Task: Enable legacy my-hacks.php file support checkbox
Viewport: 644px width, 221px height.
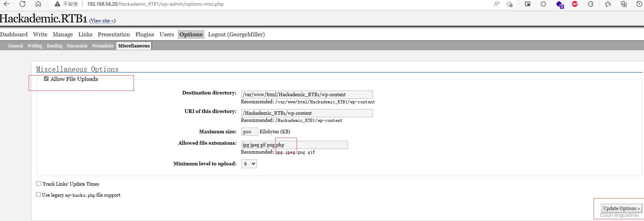Action: pos(38,195)
